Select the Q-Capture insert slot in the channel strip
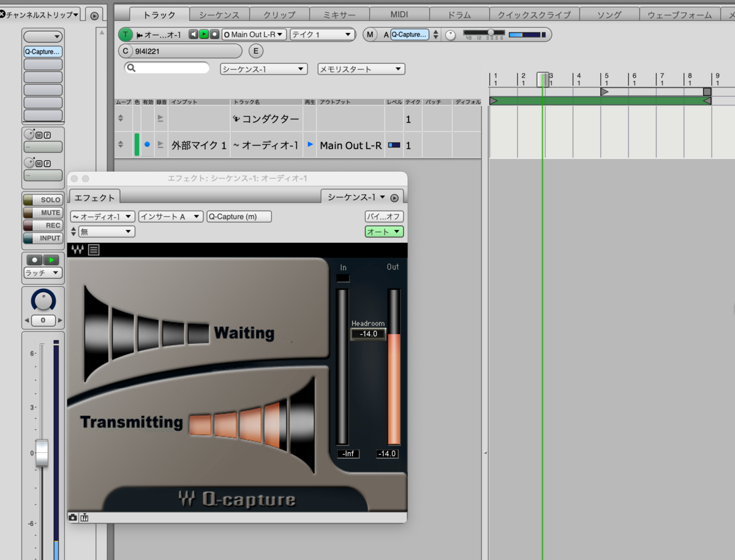The height and width of the screenshot is (560, 735). click(43, 52)
